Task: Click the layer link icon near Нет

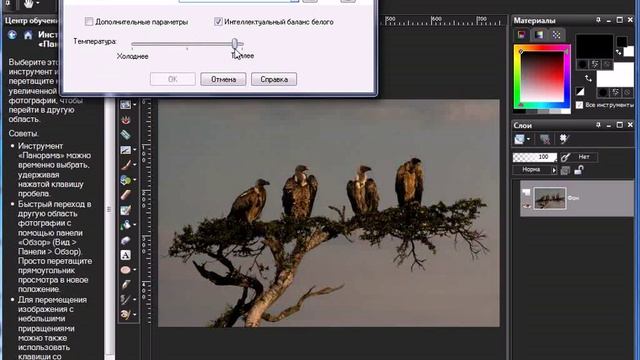Action: [565, 157]
